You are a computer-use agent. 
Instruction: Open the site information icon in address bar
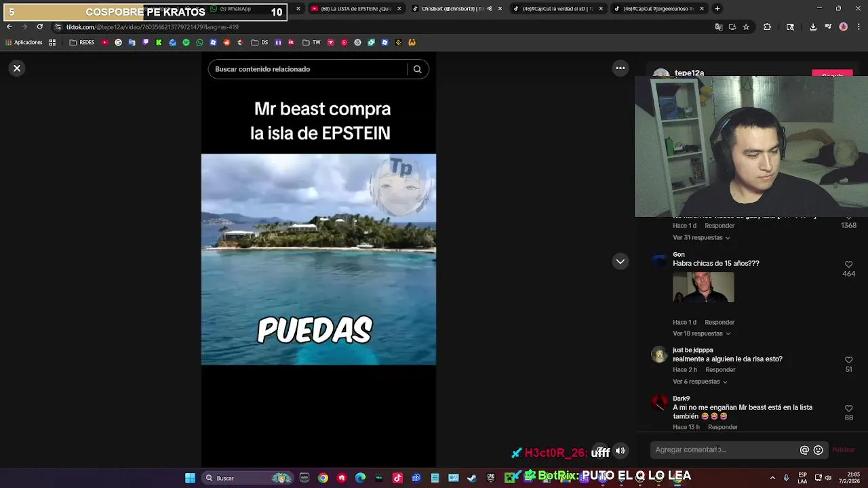coord(58,27)
